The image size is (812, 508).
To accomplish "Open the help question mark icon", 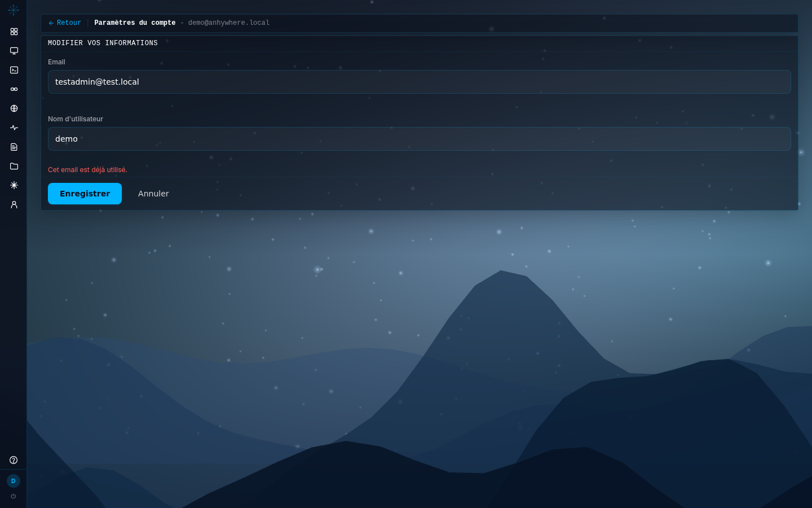I will (x=14, y=460).
